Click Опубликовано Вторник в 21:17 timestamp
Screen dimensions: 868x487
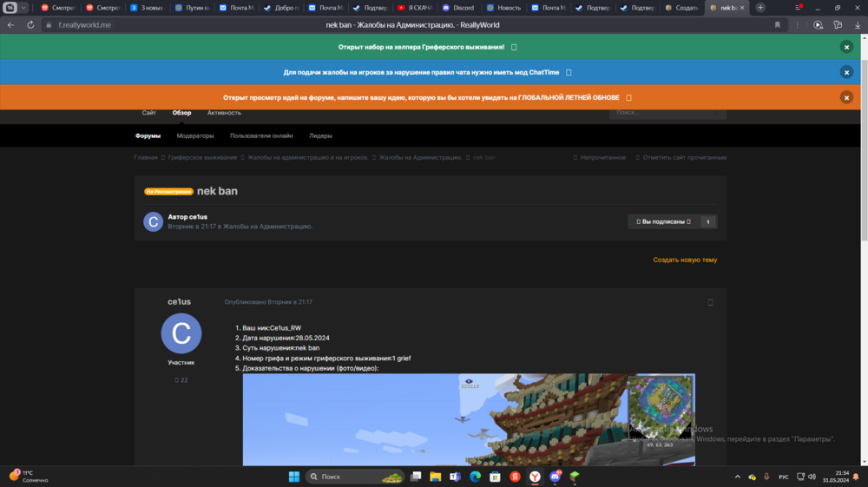point(268,302)
